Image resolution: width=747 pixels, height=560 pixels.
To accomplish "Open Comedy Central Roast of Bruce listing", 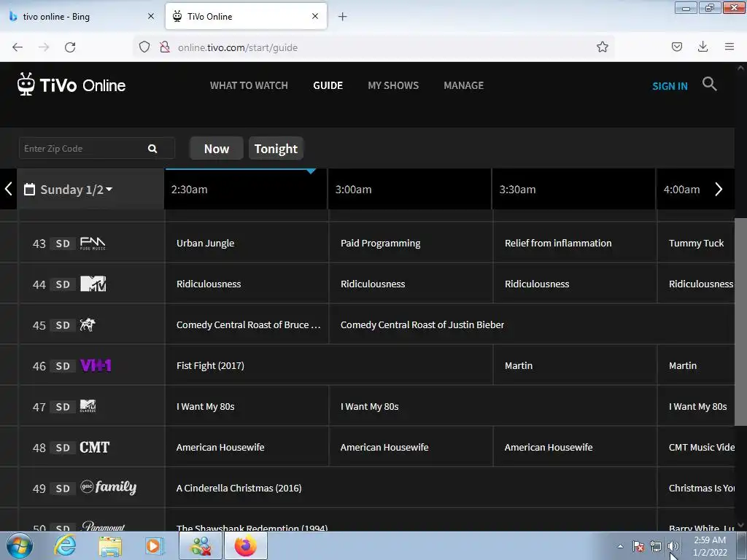I will tap(248, 324).
